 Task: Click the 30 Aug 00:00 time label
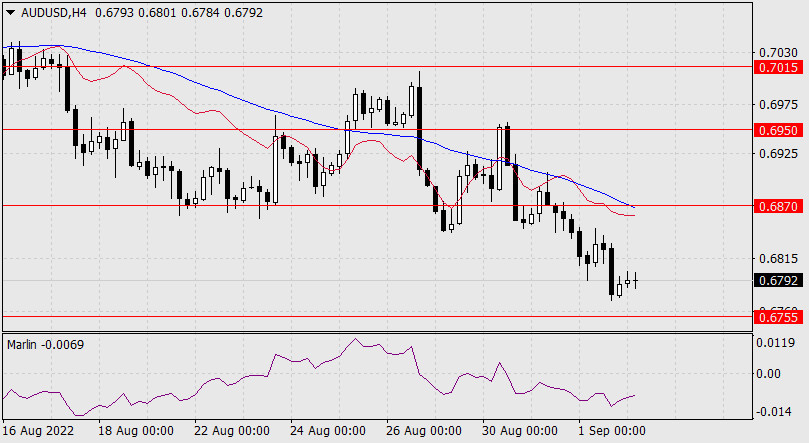[x=520, y=430]
